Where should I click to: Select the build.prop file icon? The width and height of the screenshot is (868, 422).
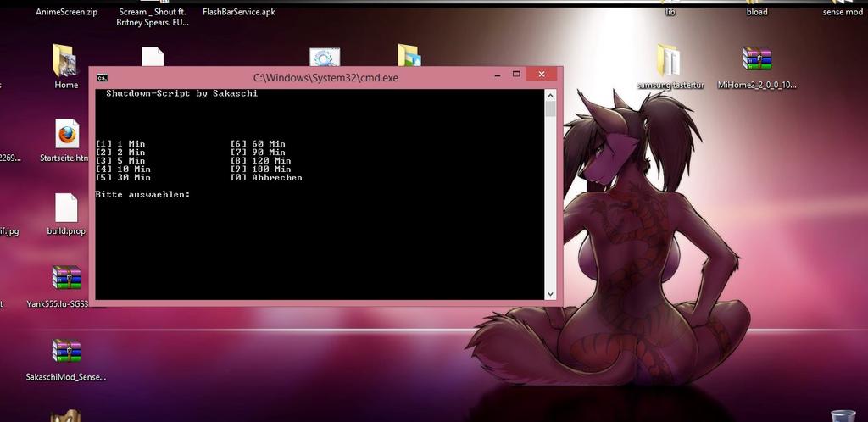tap(66, 208)
